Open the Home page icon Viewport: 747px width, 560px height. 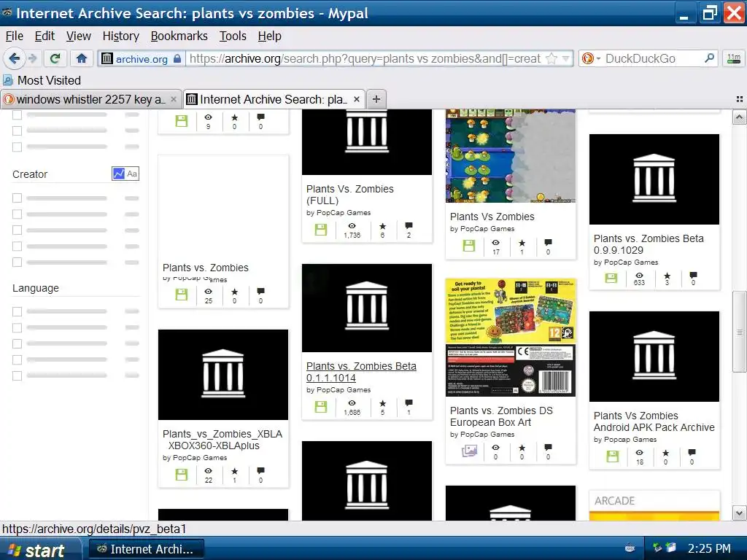[82, 58]
